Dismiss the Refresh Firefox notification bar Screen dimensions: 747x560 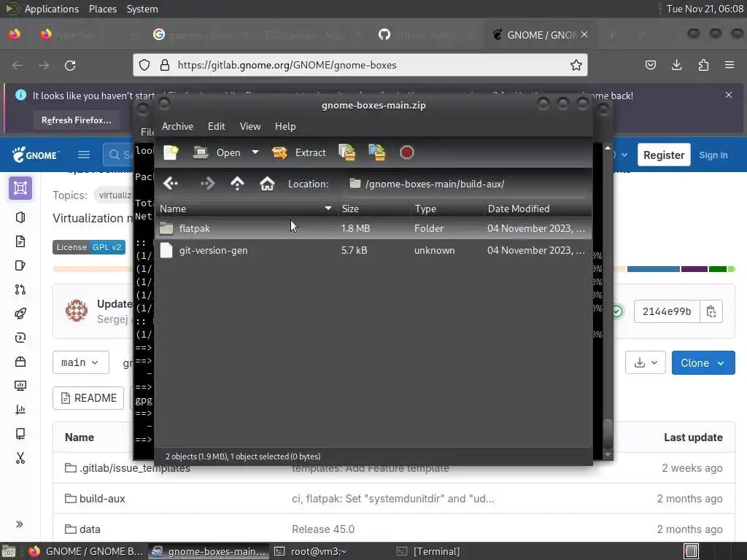729,95
